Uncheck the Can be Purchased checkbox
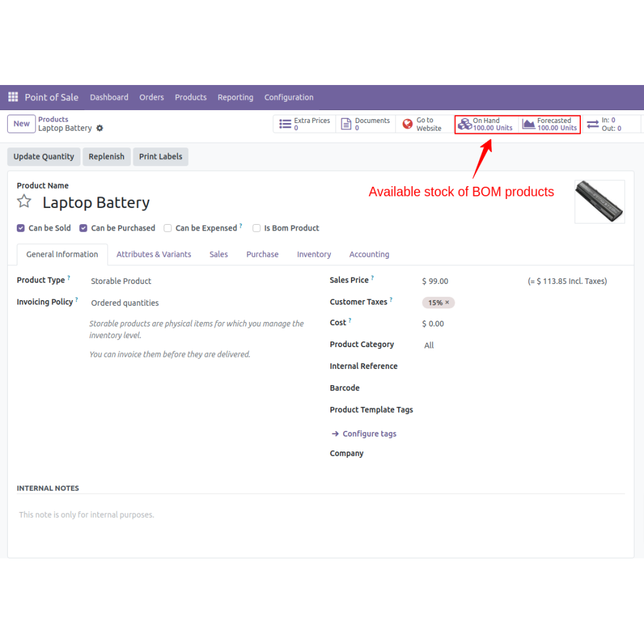 pyautogui.click(x=83, y=228)
